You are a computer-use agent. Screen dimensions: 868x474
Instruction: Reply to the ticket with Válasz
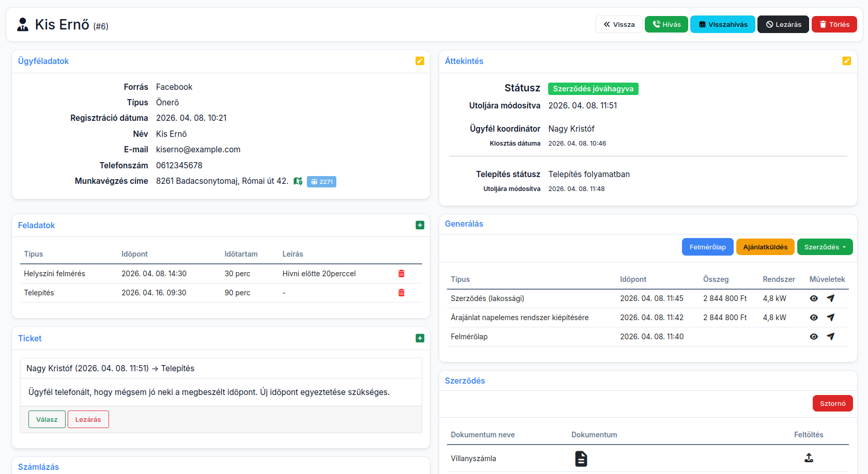pos(47,419)
